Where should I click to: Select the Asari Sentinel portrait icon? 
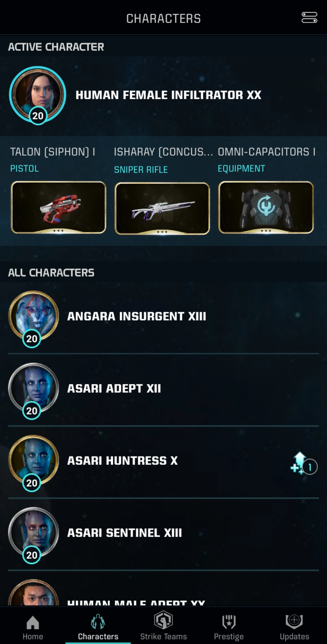coord(33,535)
